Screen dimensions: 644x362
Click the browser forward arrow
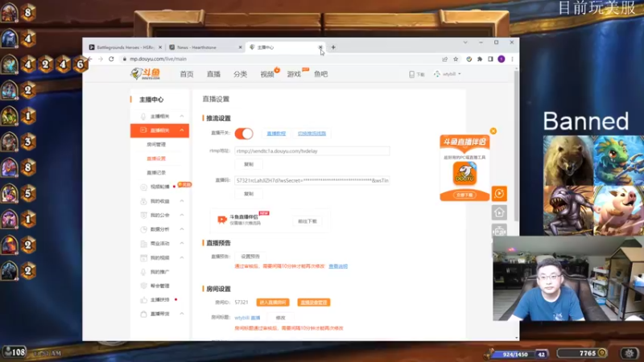tap(101, 59)
